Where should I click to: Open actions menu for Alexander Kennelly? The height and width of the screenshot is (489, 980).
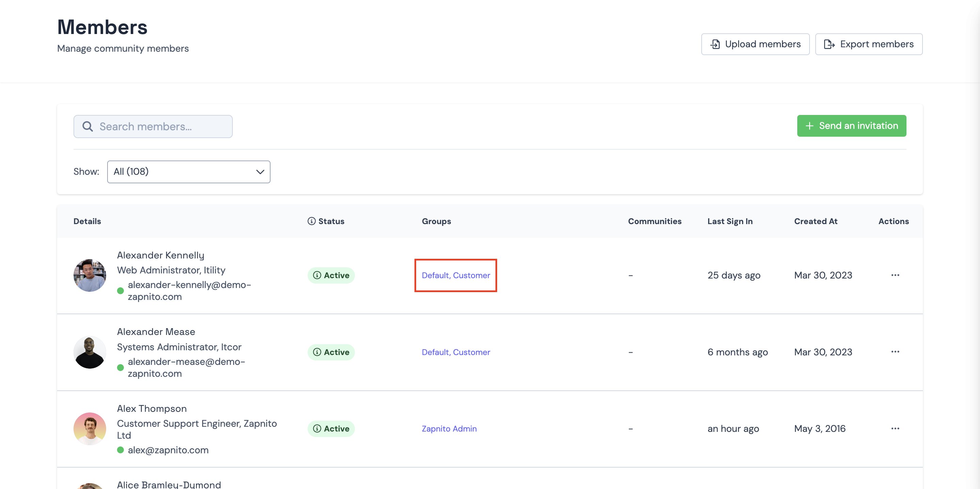pos(895,275)
